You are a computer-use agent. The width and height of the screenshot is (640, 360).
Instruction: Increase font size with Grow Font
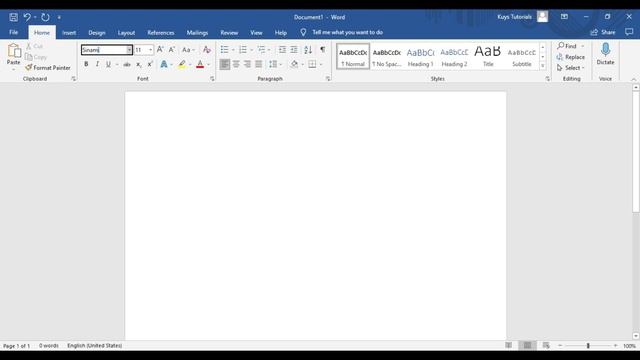point(160,50)
